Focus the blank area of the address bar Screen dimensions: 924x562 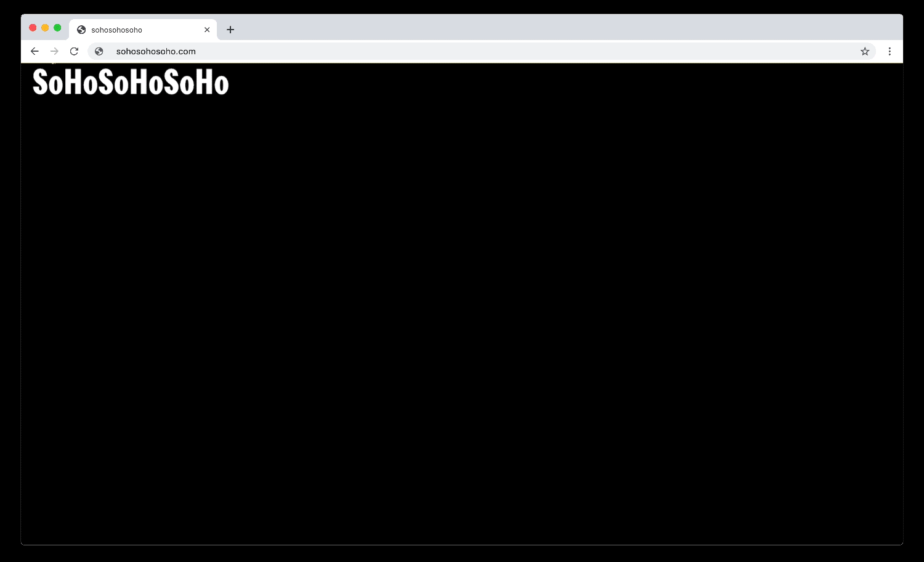point(524,51)
